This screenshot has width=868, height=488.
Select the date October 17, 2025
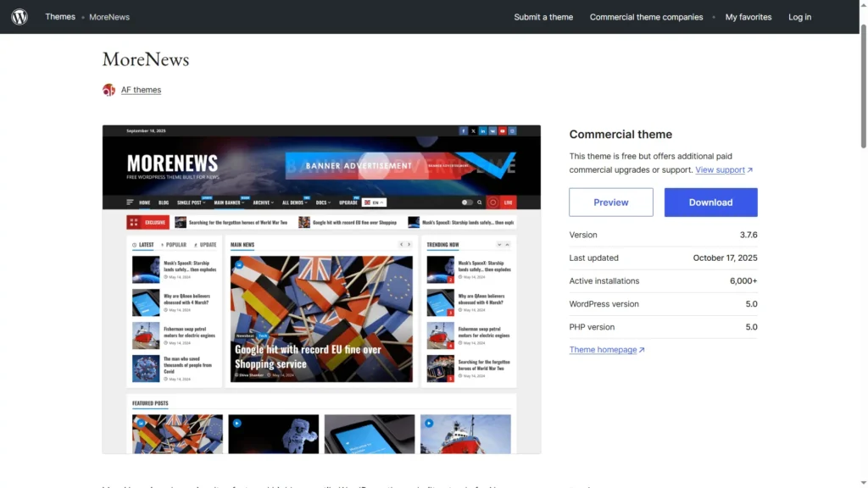point(725,258)
